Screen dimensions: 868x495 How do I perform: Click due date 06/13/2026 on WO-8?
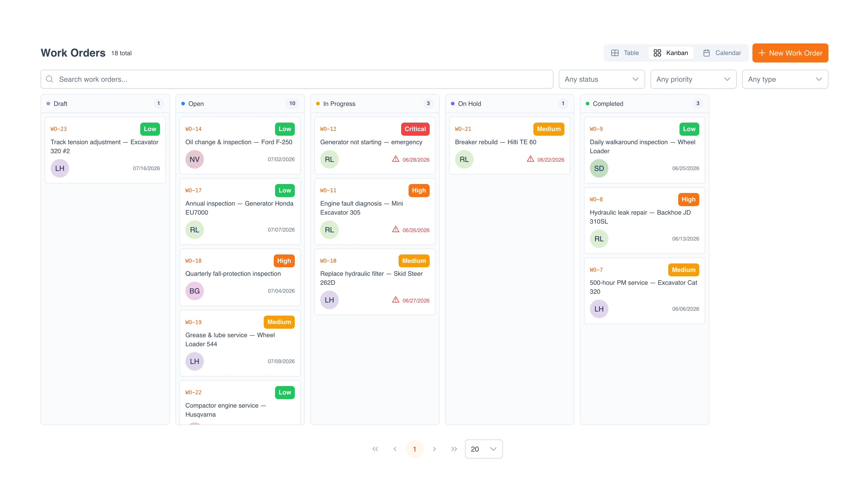(x=685, y=239)
